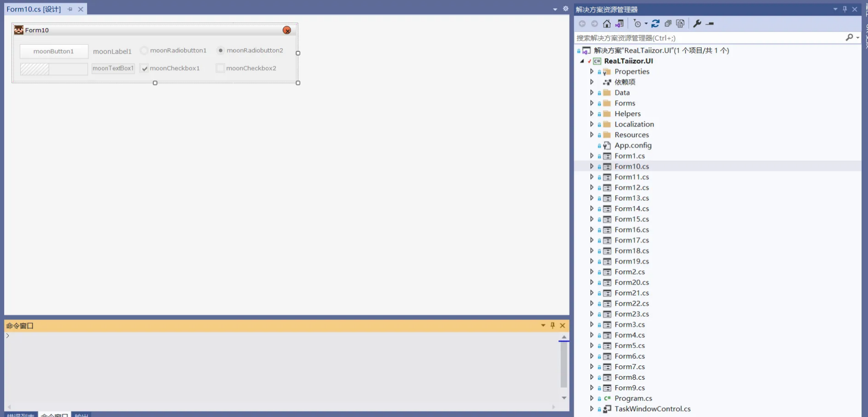Check moonCheckbox2 in the form

click(221, 68)
